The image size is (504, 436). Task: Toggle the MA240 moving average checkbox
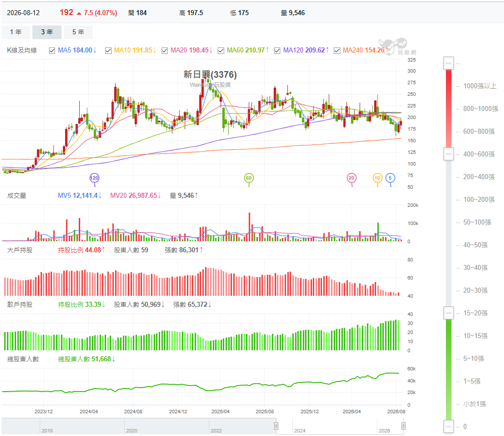coord(337,51)
